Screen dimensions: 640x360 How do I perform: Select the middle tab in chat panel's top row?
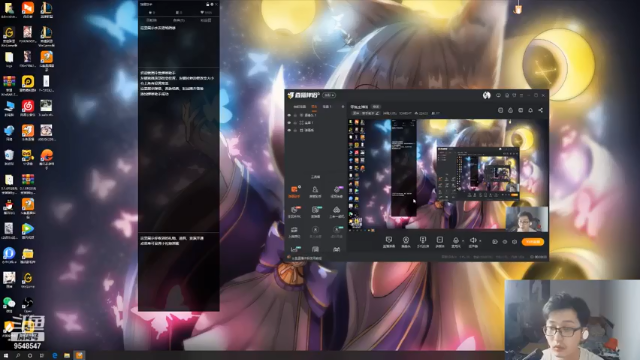click(178, 12)
